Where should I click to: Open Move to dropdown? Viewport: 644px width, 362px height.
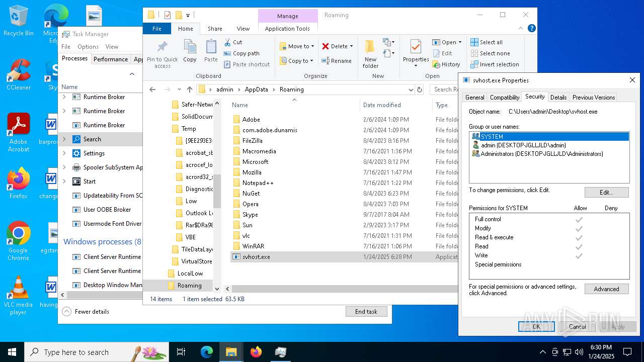tap(297, 46)
